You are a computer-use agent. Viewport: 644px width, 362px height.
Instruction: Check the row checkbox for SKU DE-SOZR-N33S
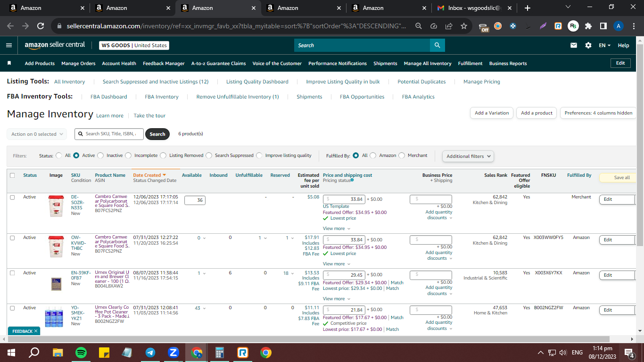[12, 197]
